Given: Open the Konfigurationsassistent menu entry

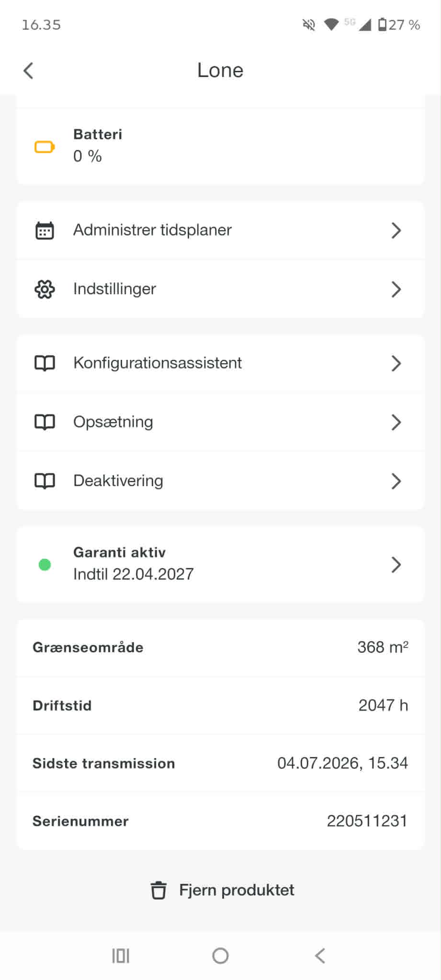Looking at the screenshot, I should coord(221,363).
